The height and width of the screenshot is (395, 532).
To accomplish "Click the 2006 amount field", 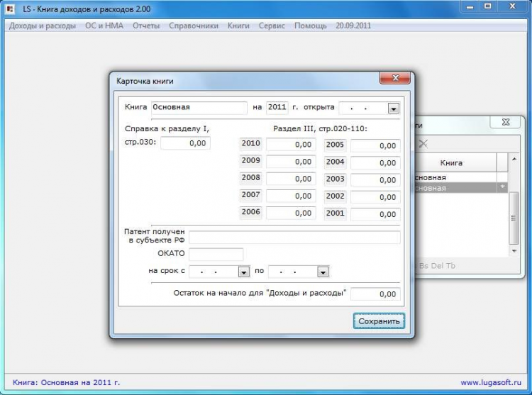I will click(x=291, y=213).
